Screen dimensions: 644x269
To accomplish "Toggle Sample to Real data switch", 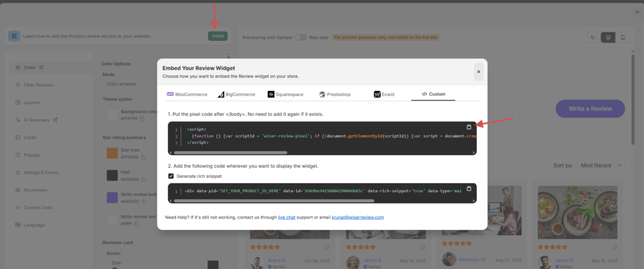I will 301,37.
